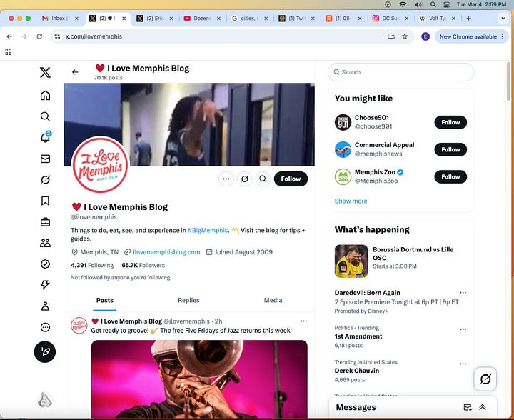This screenshot has height=420, width=514.
Task: Open the 1st Amendment trending topic
Action: tap(358, 336)
